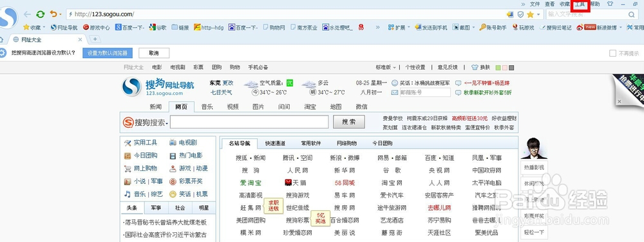Click the magnifier icon in search box

click(x=632, y=14)
